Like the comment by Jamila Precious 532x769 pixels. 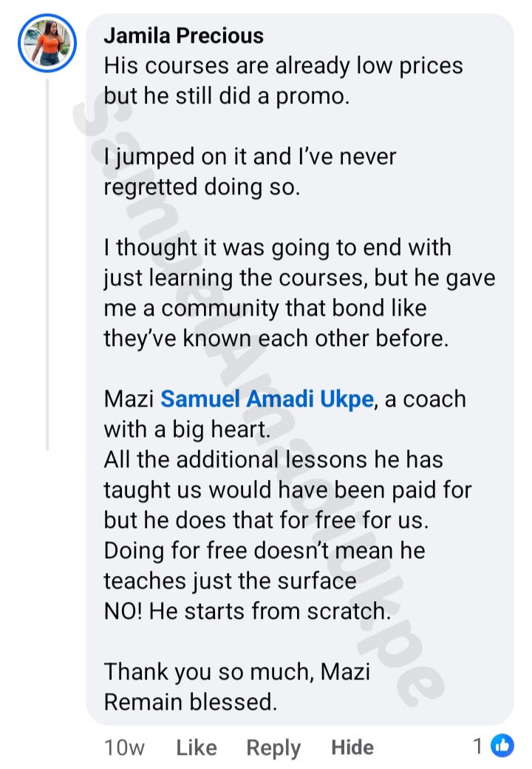pos(197,748)
